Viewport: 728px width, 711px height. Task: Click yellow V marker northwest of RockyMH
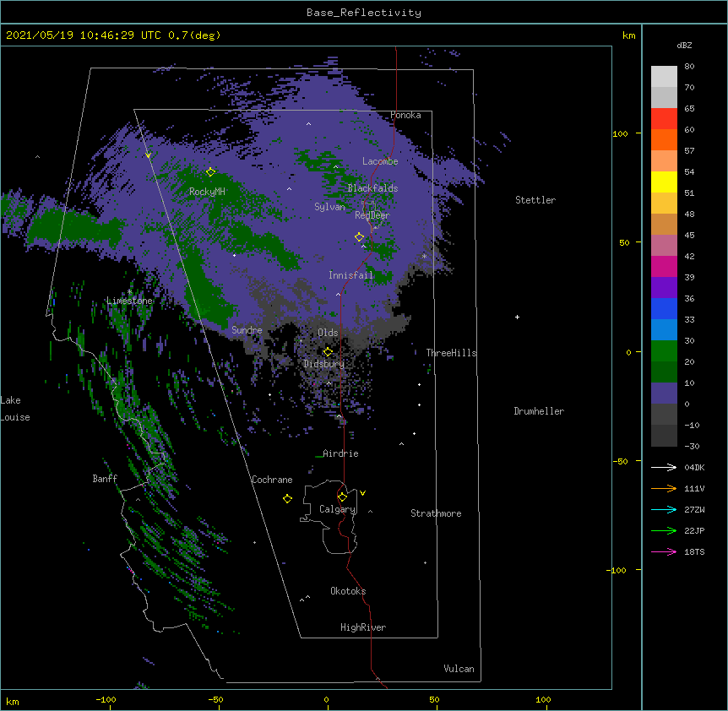point(148,155)
